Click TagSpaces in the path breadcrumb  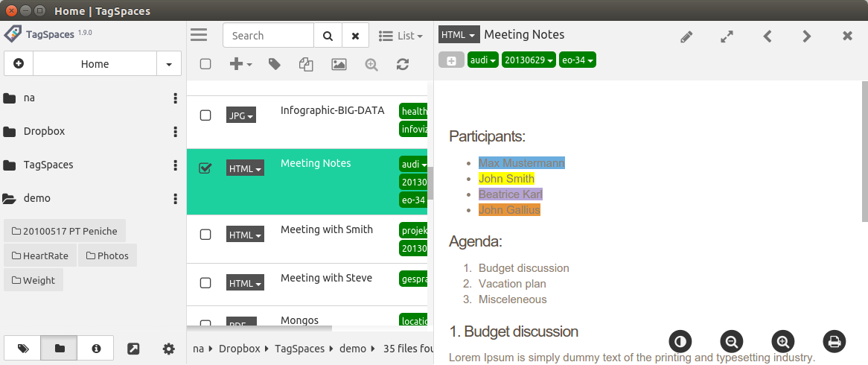[298, 349]
